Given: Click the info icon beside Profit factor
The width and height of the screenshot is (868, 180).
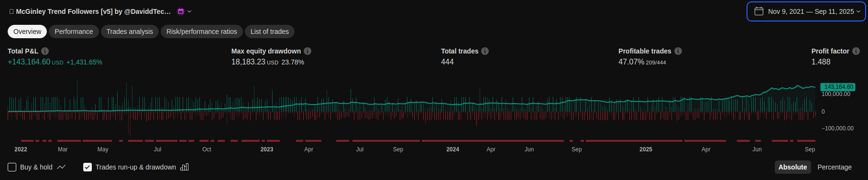Looking at the screenshot, I should coord(856,51).
